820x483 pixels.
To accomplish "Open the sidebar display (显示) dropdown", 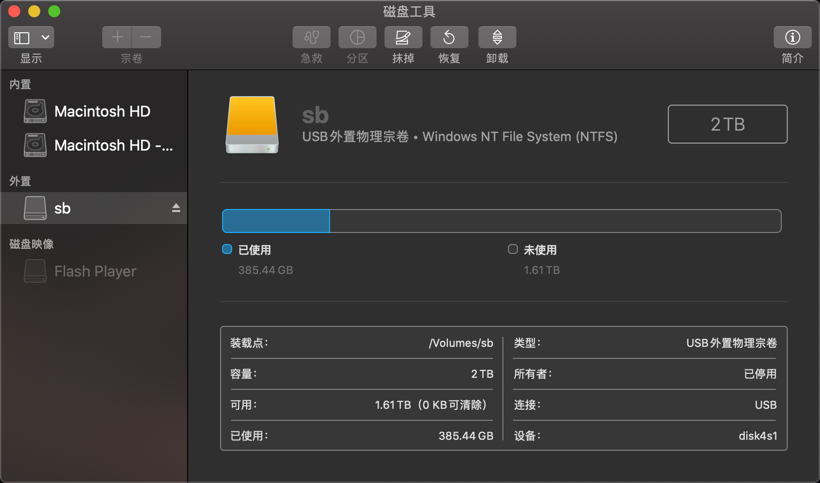I will point(31,37).
